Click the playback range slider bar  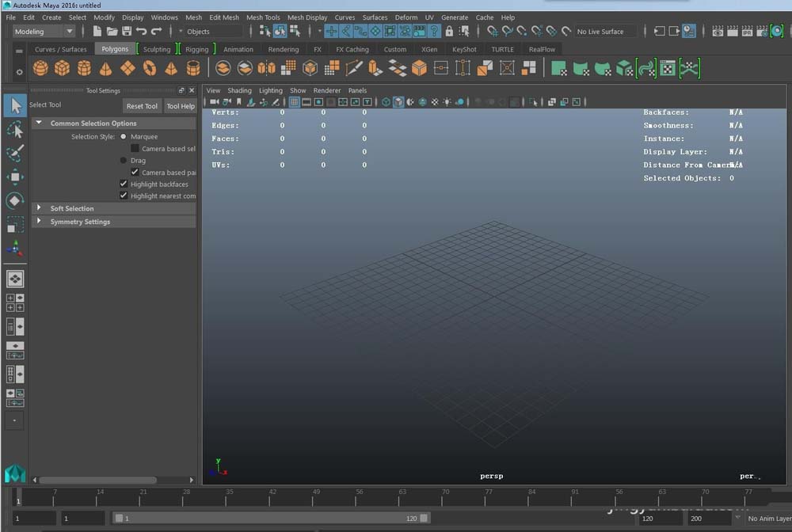click(269, 519)
